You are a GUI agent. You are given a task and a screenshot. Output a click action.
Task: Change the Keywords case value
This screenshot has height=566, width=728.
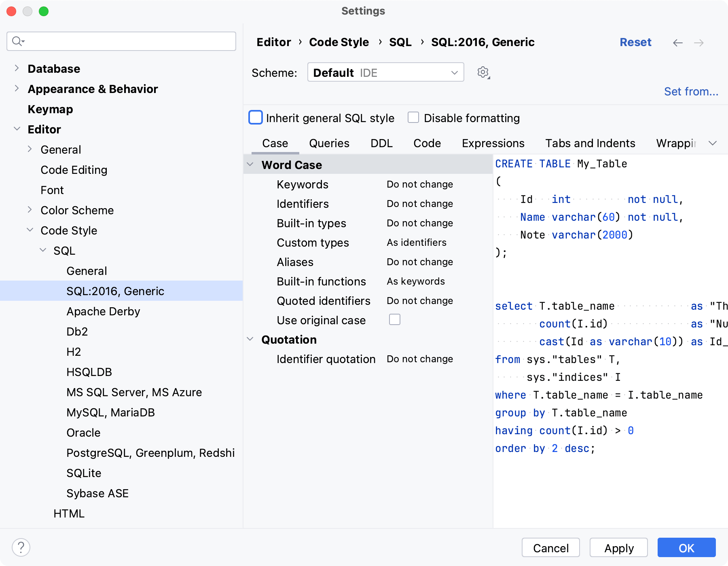tap(419, 184)
